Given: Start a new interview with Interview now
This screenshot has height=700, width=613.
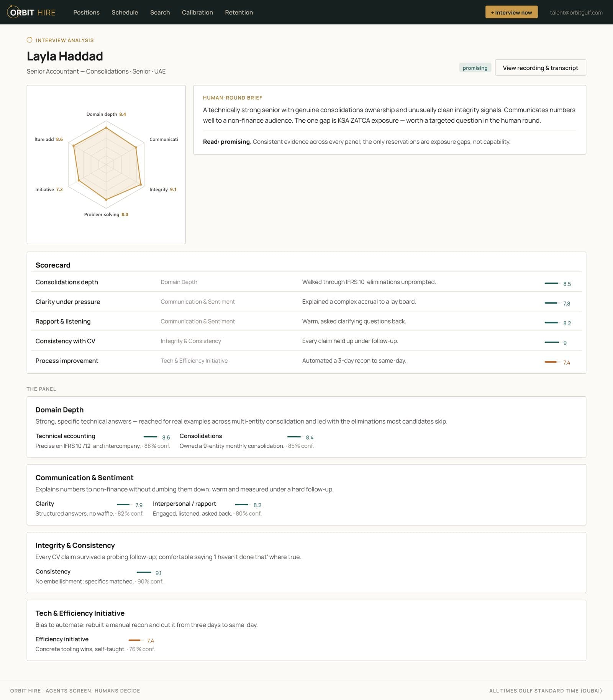Looking at the screenshot, I should pyautogui.click(x=511, y=12).
